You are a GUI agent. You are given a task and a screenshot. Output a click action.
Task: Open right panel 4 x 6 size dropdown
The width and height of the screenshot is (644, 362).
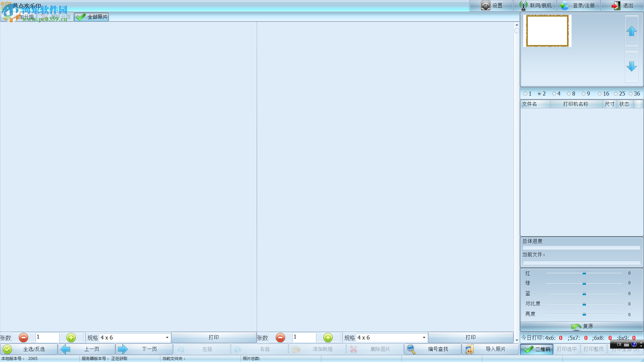point(424,338)
